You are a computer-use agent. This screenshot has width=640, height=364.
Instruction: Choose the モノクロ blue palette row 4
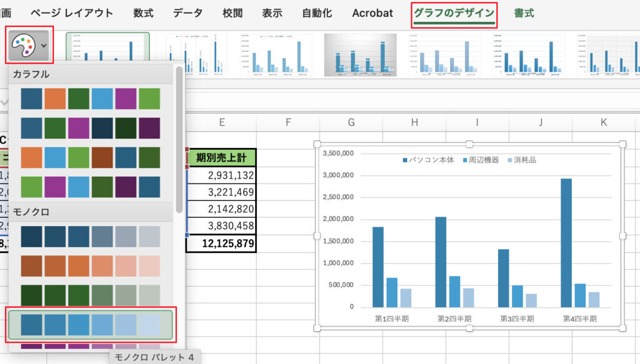[90, 325]
